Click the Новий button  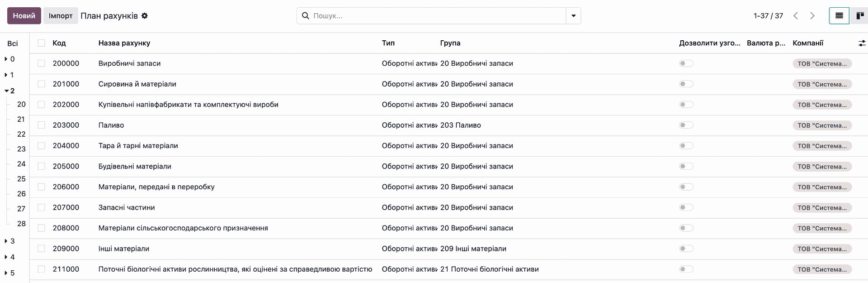tap(24, 16)
